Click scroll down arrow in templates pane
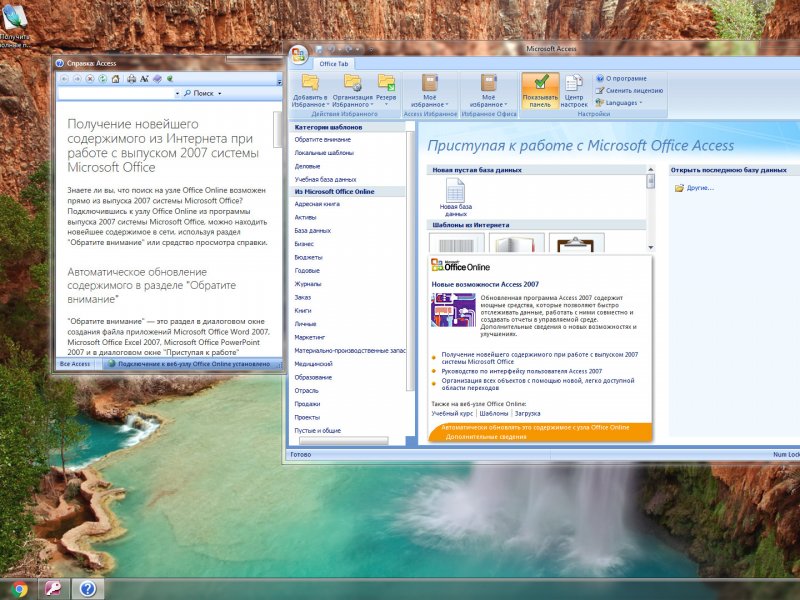Image resolution: width=800 pixels, height=600 pixels. [651, 247]
